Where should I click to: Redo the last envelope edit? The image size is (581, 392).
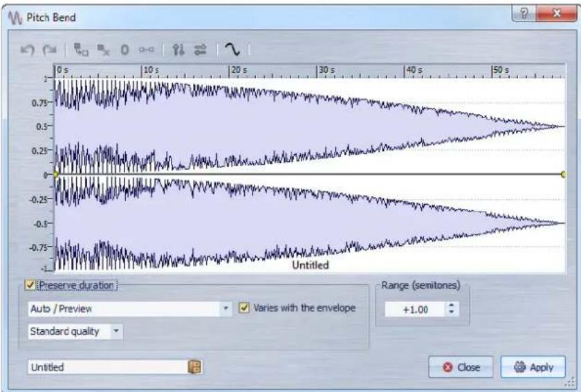(49, 49)
